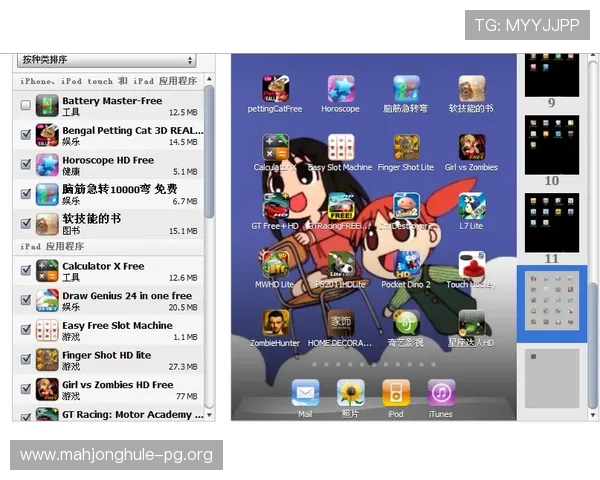Select home screen page 10 thumbnail
The image size is (600, 480).
coord(551,146)
